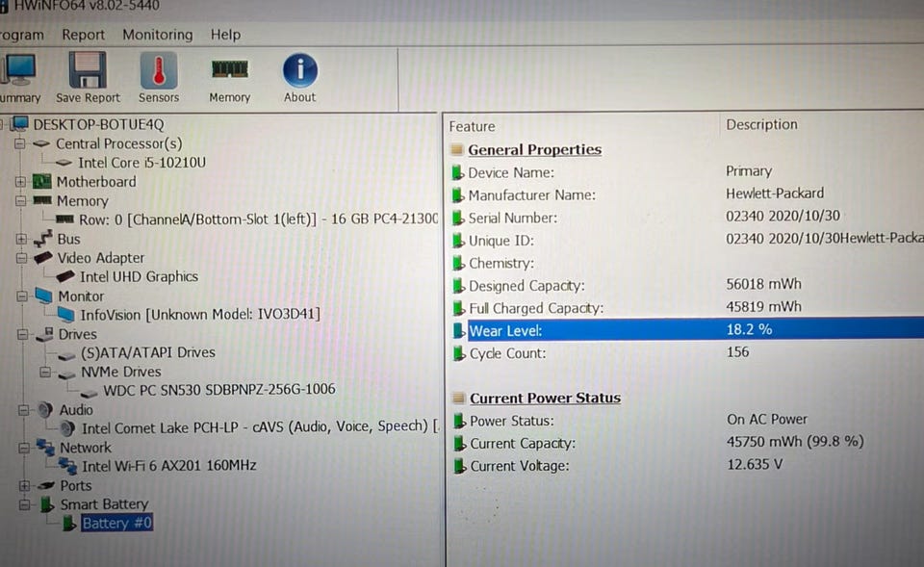
Task: Select the Intel UHD Graphics entry
Action: point(139,276)
